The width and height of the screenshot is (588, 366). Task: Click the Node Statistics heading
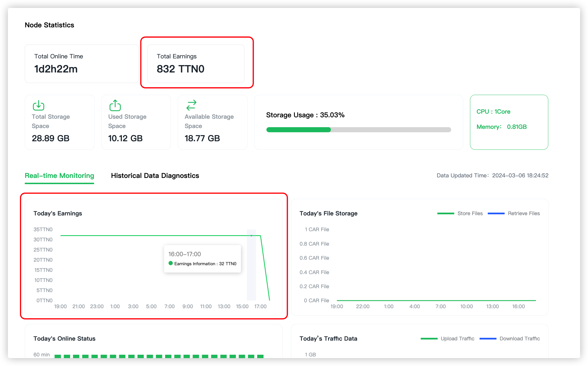coord(50,25)
